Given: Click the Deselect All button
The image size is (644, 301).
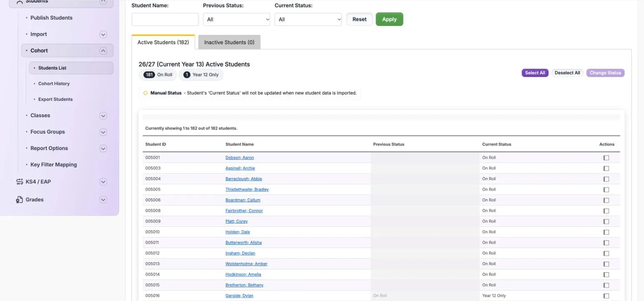Looking at the screenshot, I should click(x=567, y=73).
